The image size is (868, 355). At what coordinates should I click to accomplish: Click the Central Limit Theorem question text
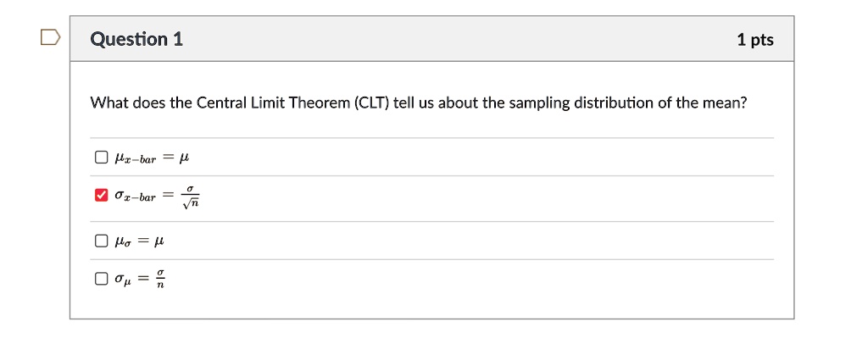[419, 103]
